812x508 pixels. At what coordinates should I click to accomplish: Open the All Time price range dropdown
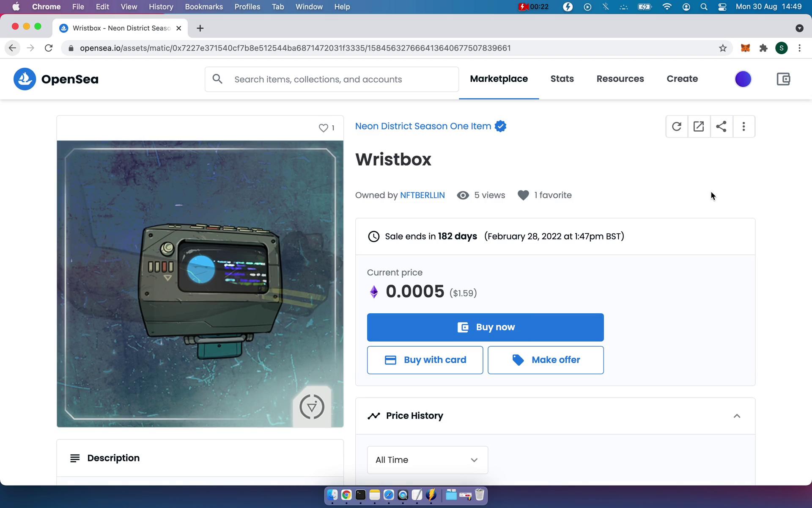point(427,460)
